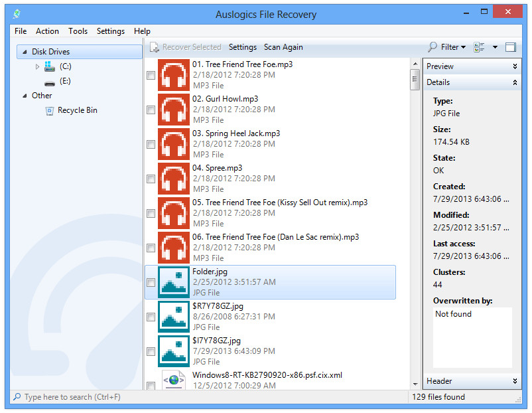Open the view mode dropdown arrow
The width and height of the screenshot is (532, 413).
pyautogui.click(x=495, y=47)
